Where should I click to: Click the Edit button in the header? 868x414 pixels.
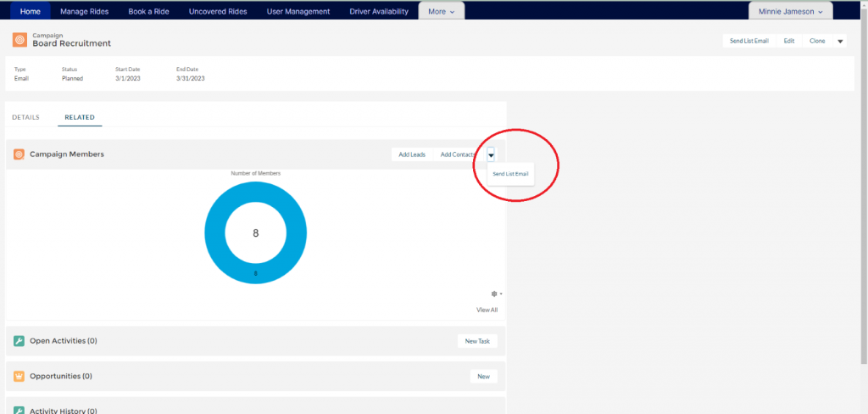788,41
